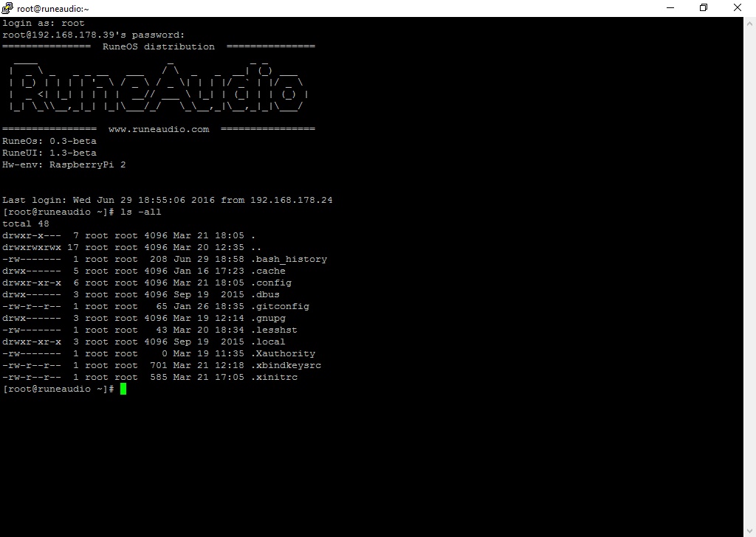
Task: Click the 'Hw-env: RaspberryPi 2' line
Action: coord(64,164)
